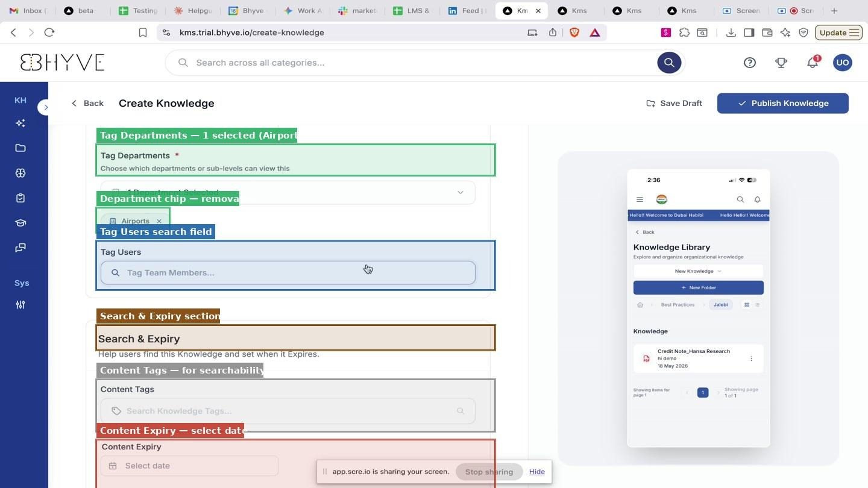Viewport: 868px width, 488px height.
Task: Focus the 'Search across all categories...' field
Action: click(x=424, y=63)
